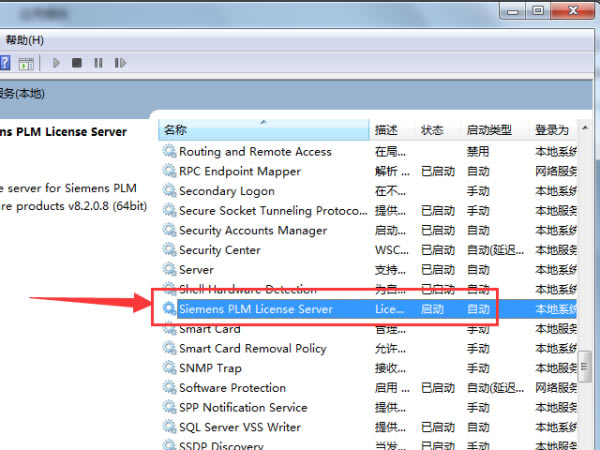
Task: Click the services list scrollbar up arrow
Action: click(585, 128)
